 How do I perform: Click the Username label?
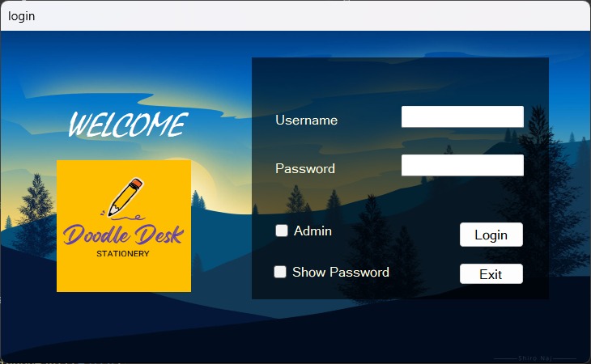click(x=306, y=121)
